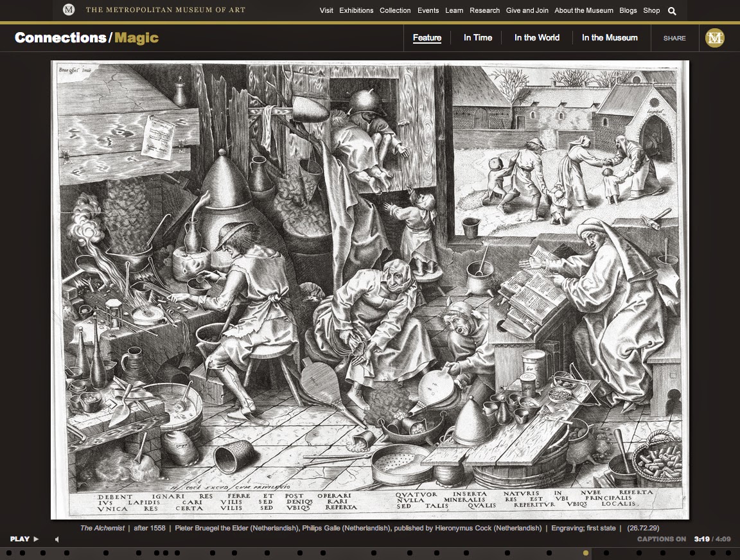Click The Metropolitan Museum of Art title
740x560 pixels.
coord(166,10)
